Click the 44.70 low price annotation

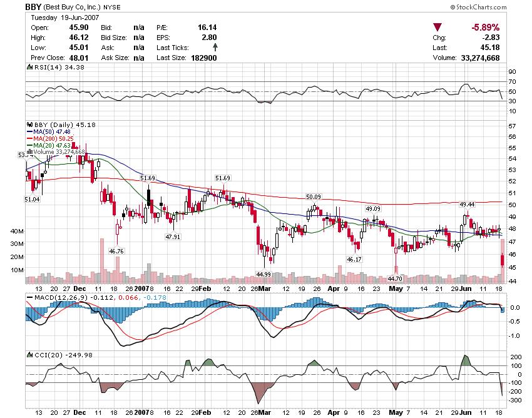tap(395, 278)
